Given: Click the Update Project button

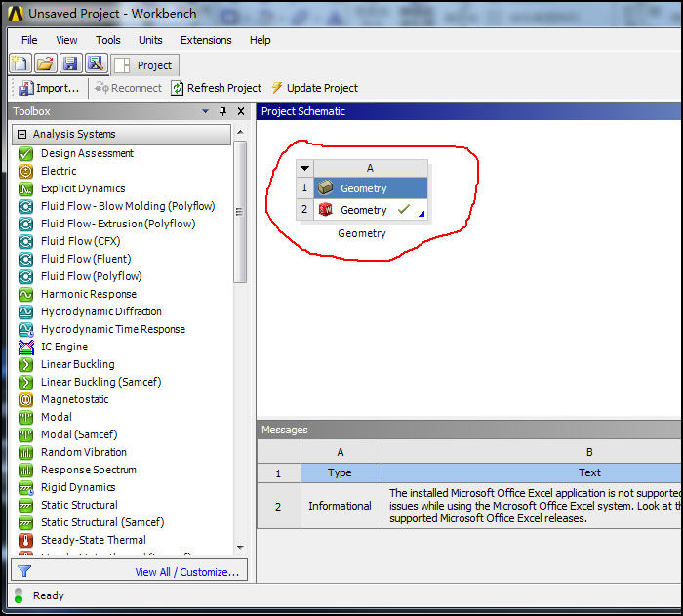Looking at the screenshot, I should point(314,88).
